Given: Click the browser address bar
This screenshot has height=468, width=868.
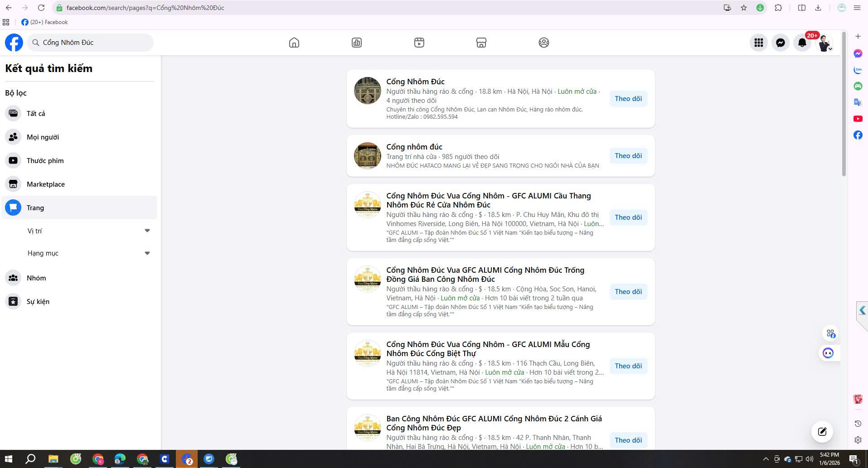Looking at the screenshot, I should (385, 8).
